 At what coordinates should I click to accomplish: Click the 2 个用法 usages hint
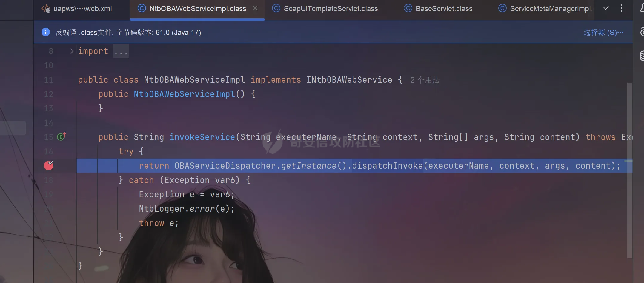pos(425,80)
